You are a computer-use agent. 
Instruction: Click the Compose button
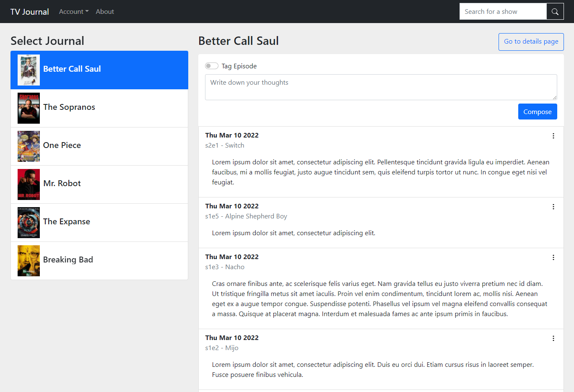(538, 112)
